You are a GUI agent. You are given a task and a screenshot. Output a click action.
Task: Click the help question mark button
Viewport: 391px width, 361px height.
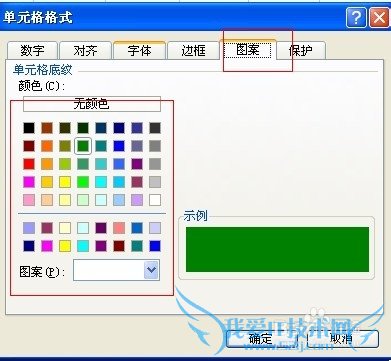coord(356,17)
